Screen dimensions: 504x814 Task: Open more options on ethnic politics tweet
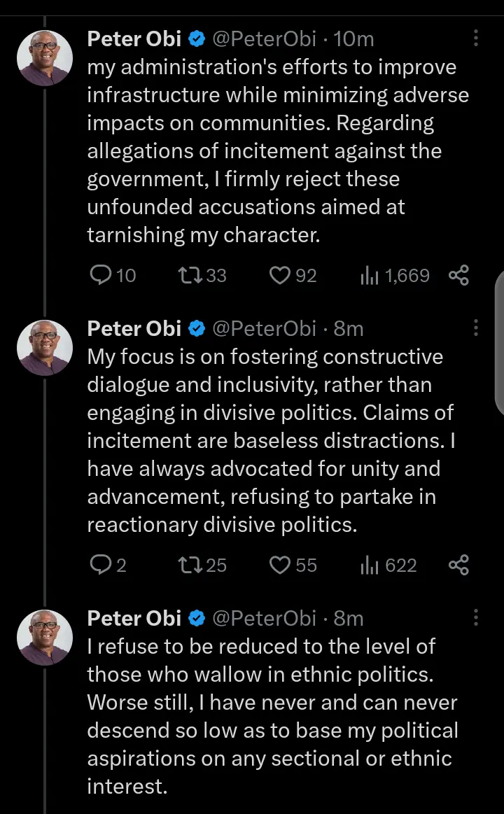(x=476, y=618)
